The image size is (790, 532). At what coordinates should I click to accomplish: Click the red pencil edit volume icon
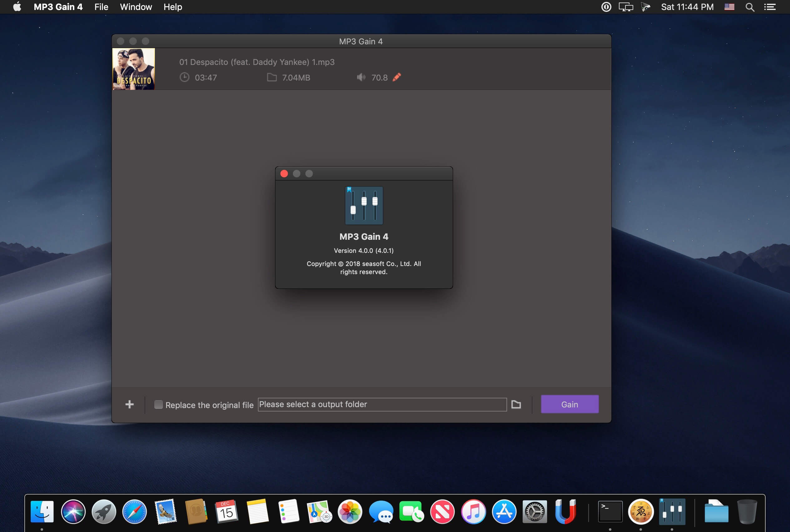point(397,77)
